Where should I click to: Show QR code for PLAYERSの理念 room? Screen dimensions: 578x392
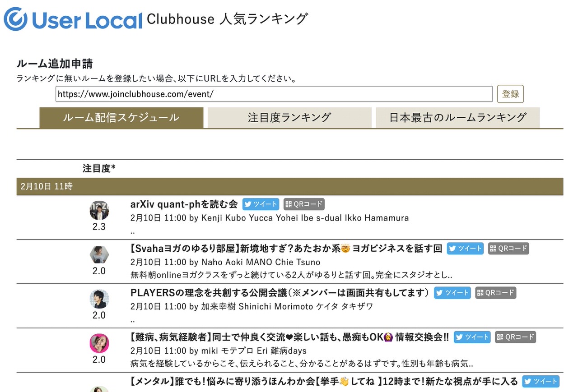coord(496,292)
